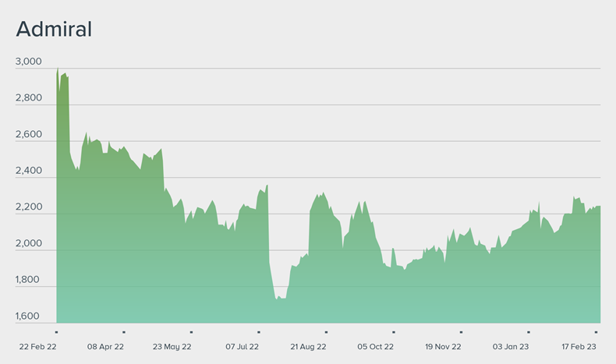Select the 2,800 y-axis label
This screenshot has height=364, width=616.
(29, 98)
